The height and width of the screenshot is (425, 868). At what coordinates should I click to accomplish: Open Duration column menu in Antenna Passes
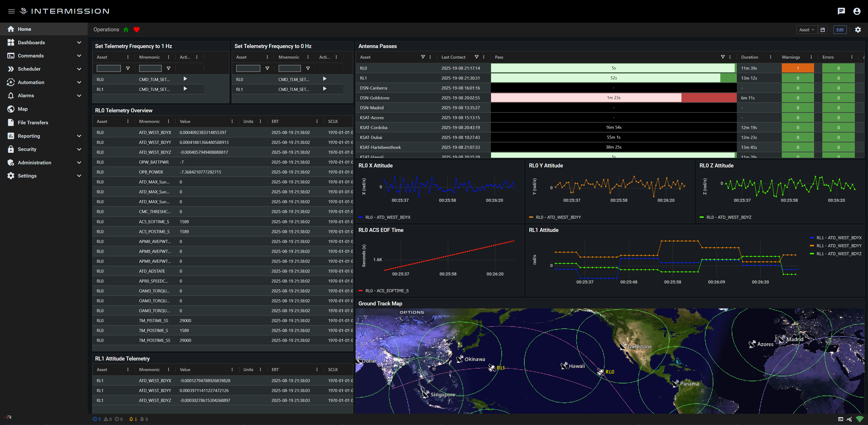pyautogui.click(x=770, y=57)
